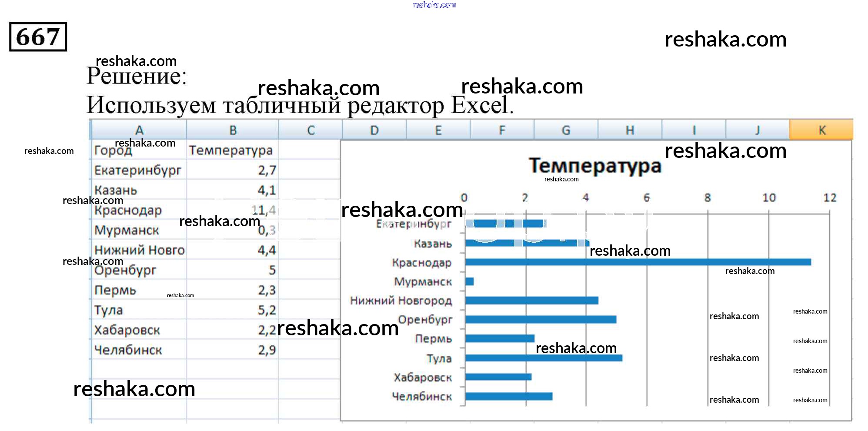Select the 'Хабаровск' chart axis label
The height and width of the screenshot is (431, 868).
coord(422,378)
